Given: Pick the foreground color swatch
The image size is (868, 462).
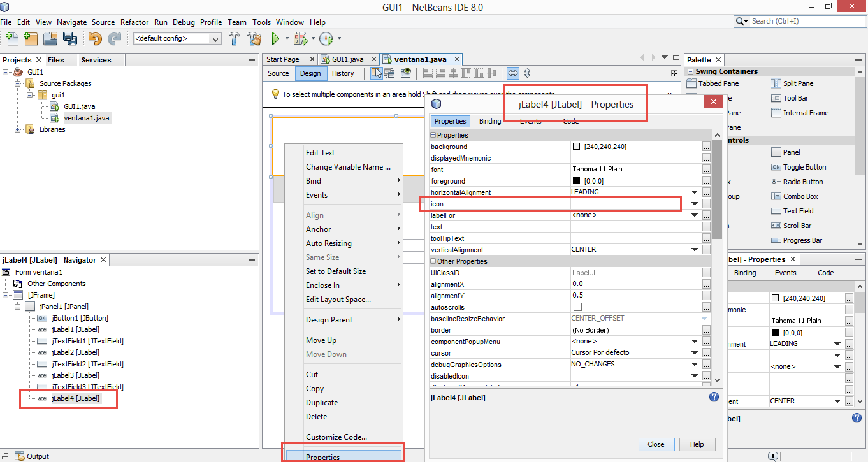Looking at the screenshot, I should (x=575, y=180).
